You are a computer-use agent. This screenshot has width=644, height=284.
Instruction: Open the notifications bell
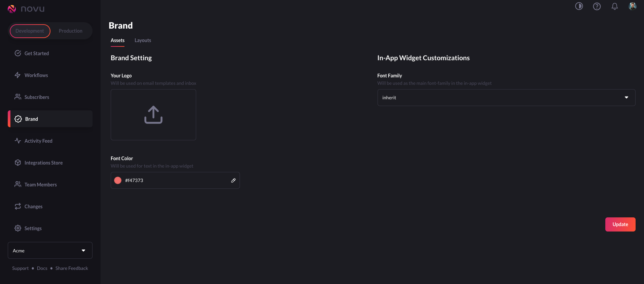pyautogui.click(x=614, y=6)
